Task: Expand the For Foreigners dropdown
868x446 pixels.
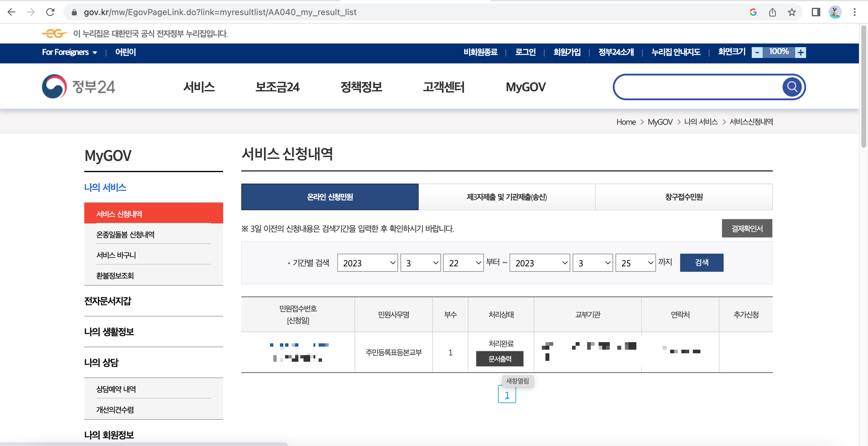Action: click(x=69, y=52)
